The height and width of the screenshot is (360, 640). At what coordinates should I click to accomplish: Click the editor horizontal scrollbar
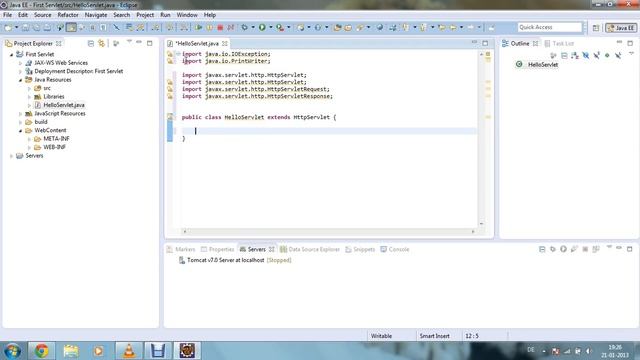point(329,231)
